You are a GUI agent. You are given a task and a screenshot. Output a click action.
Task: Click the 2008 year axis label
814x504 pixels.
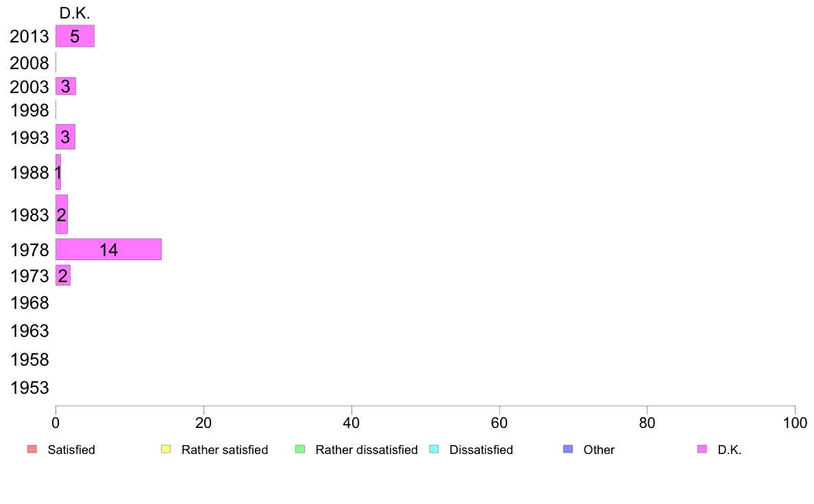click(29, 63)
